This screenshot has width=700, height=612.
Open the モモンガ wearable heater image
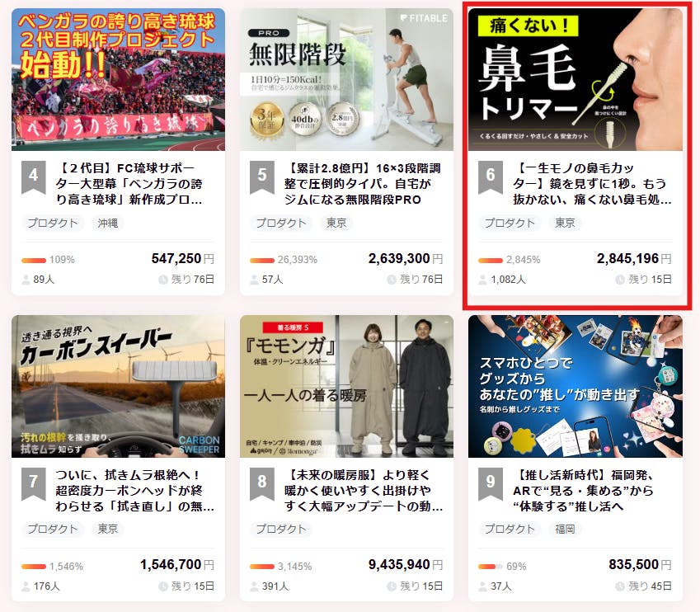pos(346,386)
